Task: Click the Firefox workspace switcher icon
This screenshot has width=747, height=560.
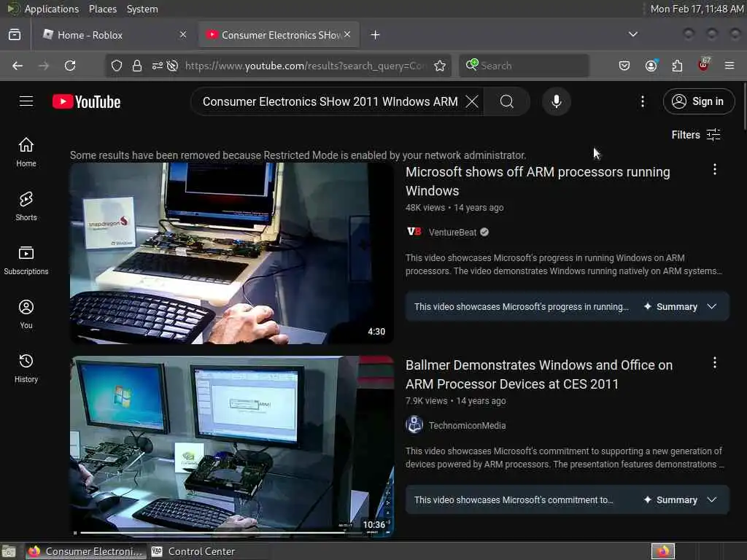Action: coord(662,551)
